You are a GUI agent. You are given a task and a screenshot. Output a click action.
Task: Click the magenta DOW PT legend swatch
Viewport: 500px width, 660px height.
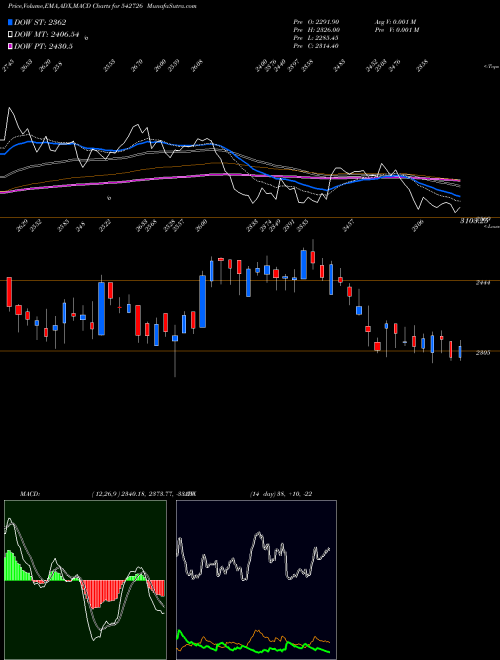point(11,46)
